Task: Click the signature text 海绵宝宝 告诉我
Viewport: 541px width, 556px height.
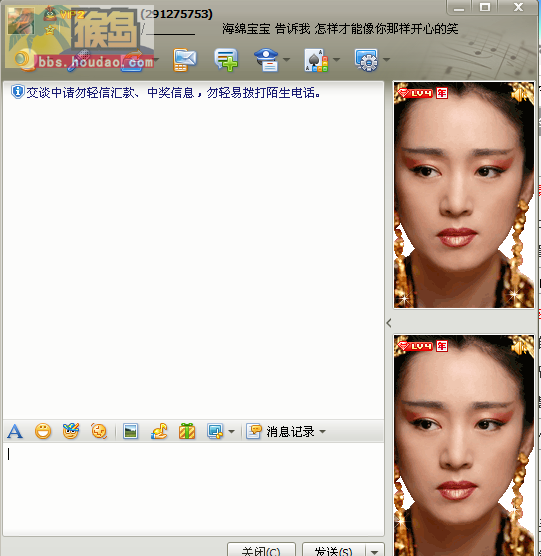Action: click(x=266, y=29)
